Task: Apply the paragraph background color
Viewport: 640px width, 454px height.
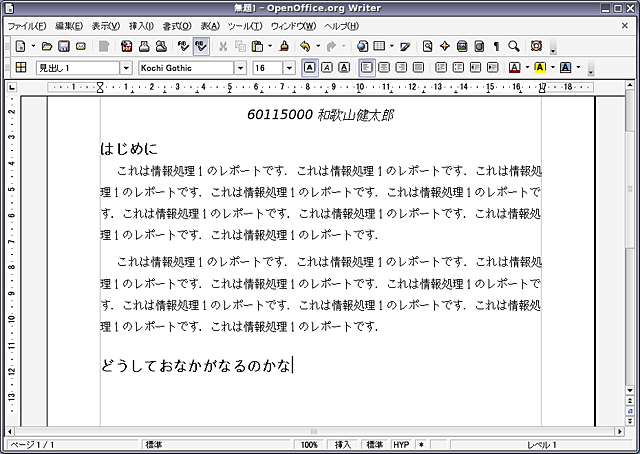Action: pos(565,67)
